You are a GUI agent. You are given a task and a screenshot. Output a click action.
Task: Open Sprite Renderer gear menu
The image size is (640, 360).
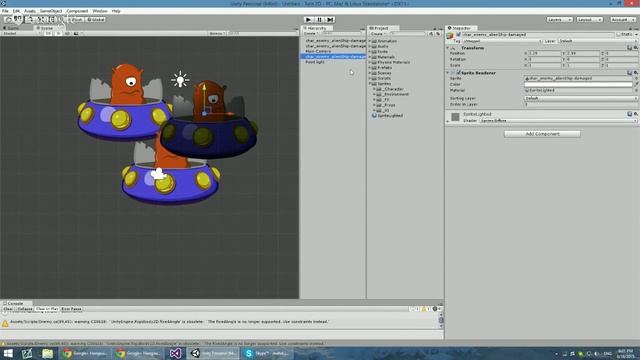pyautogui.click(x=636, y=73)
